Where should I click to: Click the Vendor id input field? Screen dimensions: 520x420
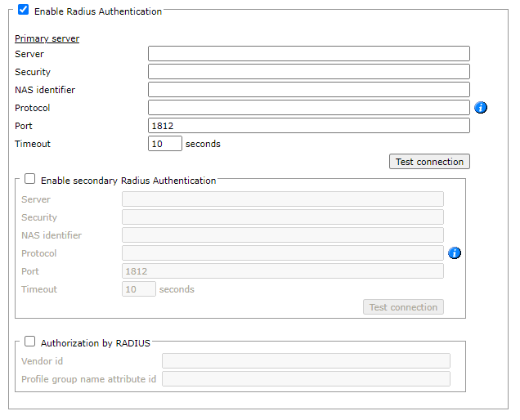point(306,361)
